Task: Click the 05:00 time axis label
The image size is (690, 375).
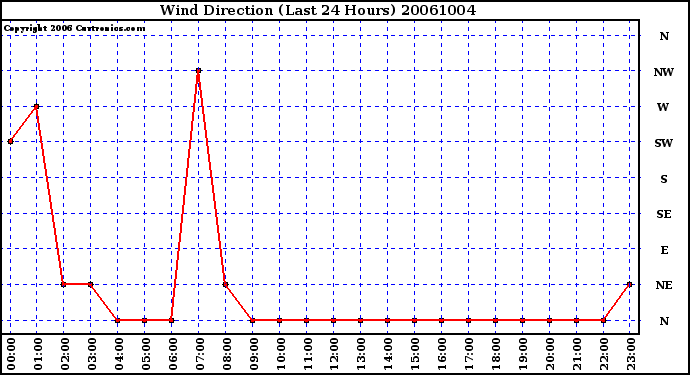Action: tap(146, 354)
